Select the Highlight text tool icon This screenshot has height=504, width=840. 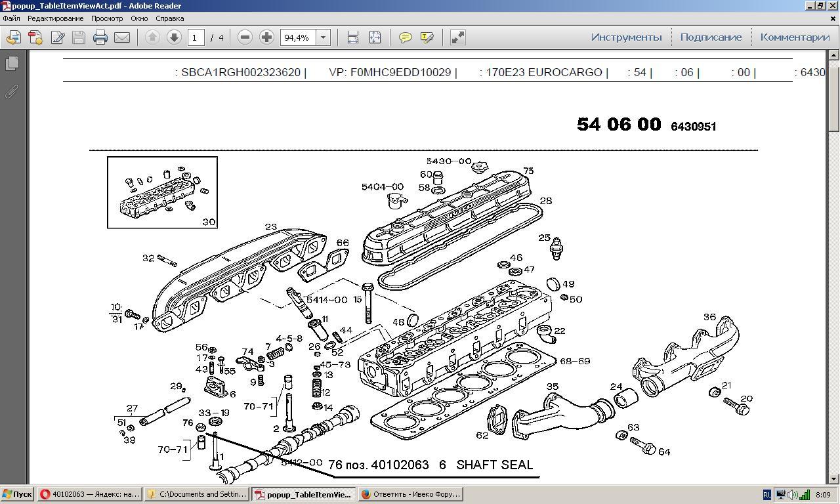(427, 37)
